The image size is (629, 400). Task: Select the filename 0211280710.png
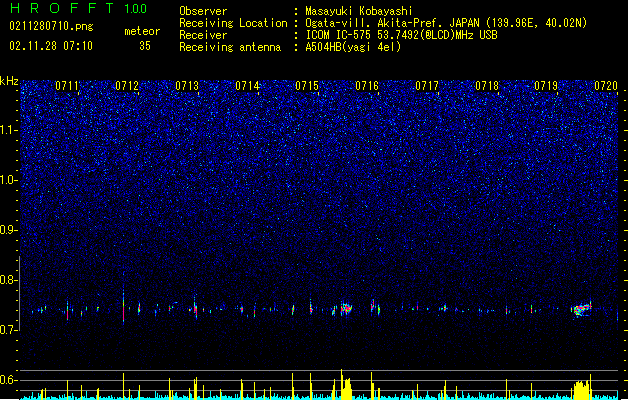pos(51,26)
